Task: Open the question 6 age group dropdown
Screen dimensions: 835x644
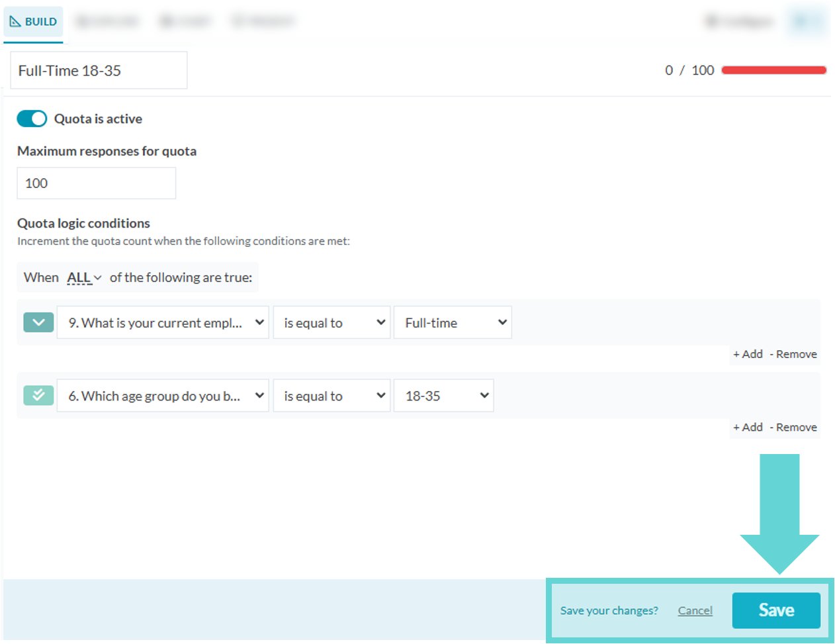Action: 163,396
